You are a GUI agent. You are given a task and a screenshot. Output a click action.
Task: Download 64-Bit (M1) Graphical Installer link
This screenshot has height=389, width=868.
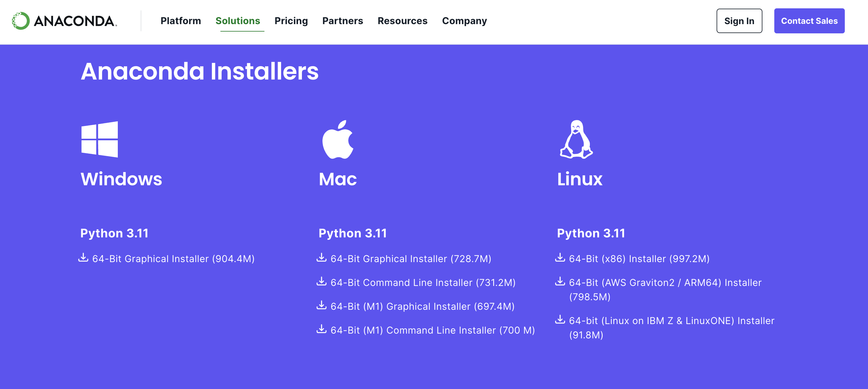click(422, 306)
